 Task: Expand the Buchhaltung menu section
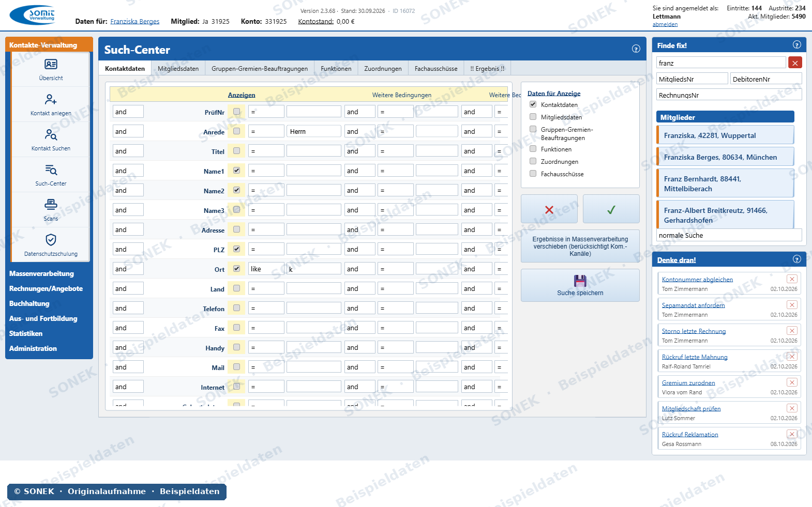coord(29,303)
